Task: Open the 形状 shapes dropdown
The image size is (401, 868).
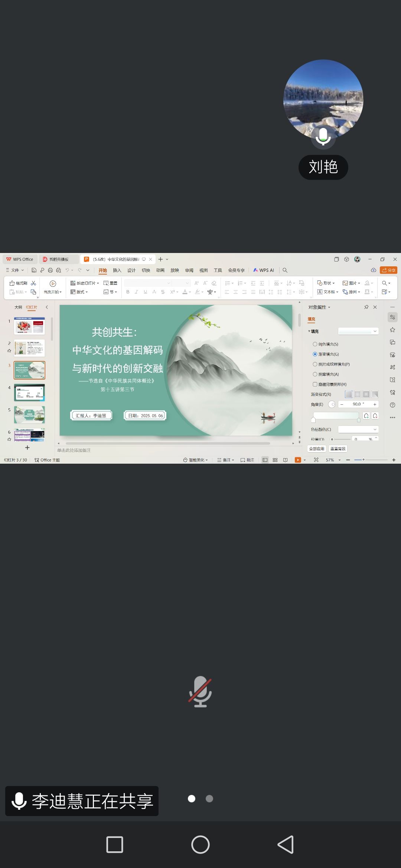Action: (326, 283)
